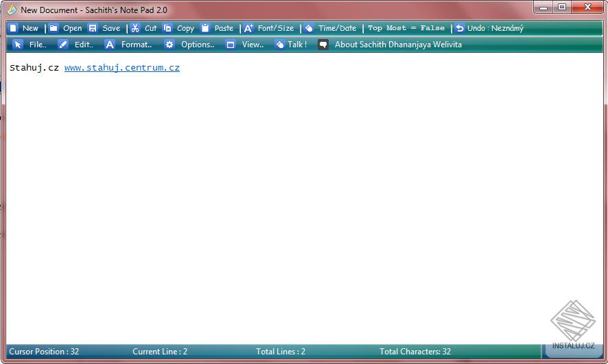Click the Format menu A icon
This screenshot has height=364, width=608.
tap(110, 45)
